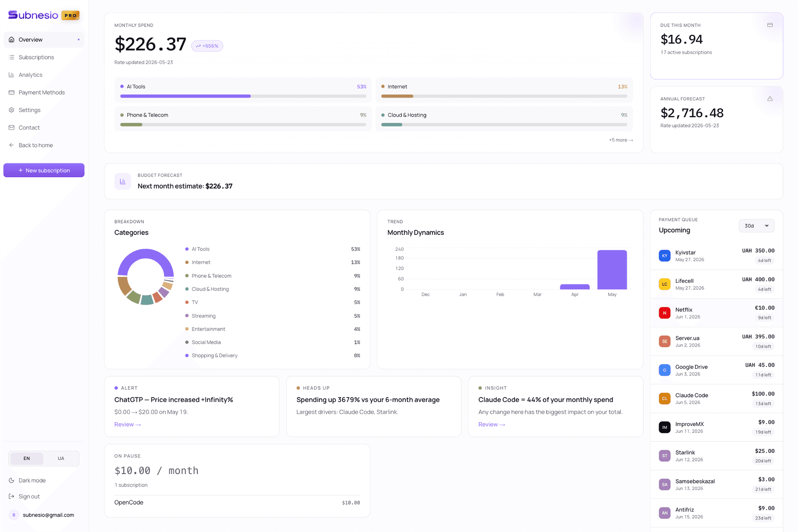
Task: Click the Antifriz AN avatar icon
Action: tap(665, 513)
